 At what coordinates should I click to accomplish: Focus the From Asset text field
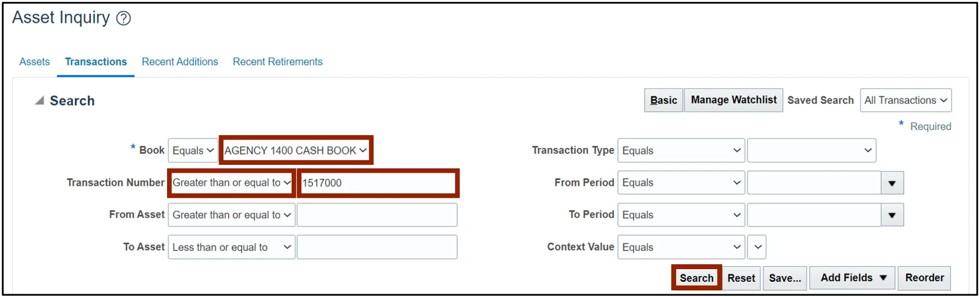pos(377,215)
